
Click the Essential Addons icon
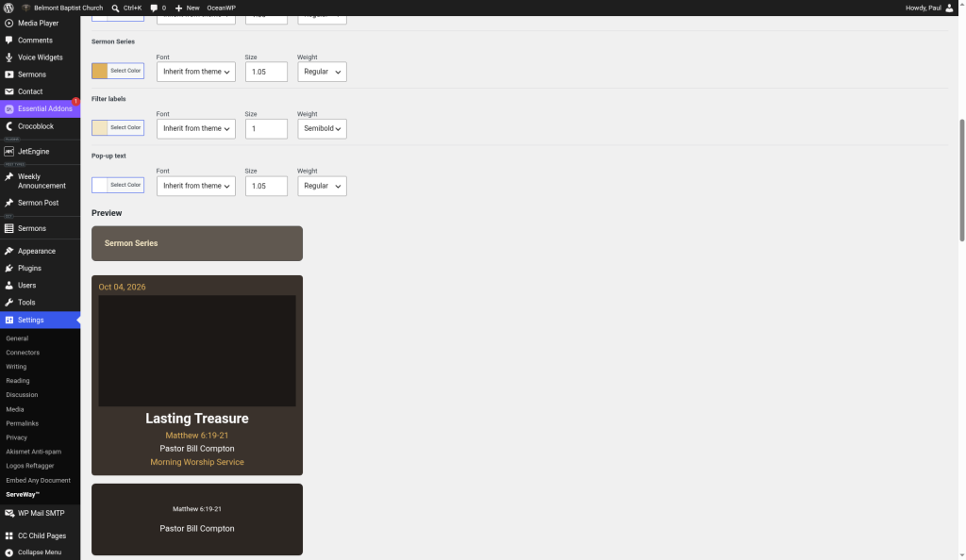tap(8, 109)
